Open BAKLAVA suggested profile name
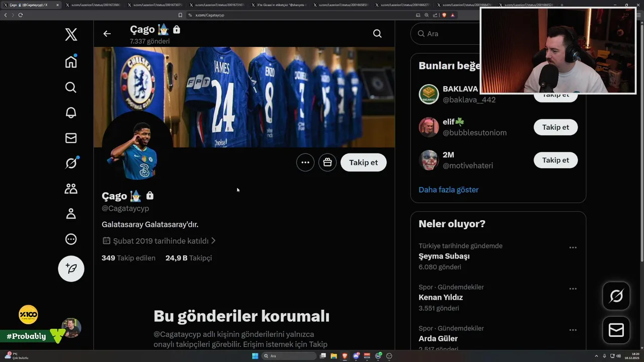This screenshot has width=644, height=362. click(x=460, y=89)
